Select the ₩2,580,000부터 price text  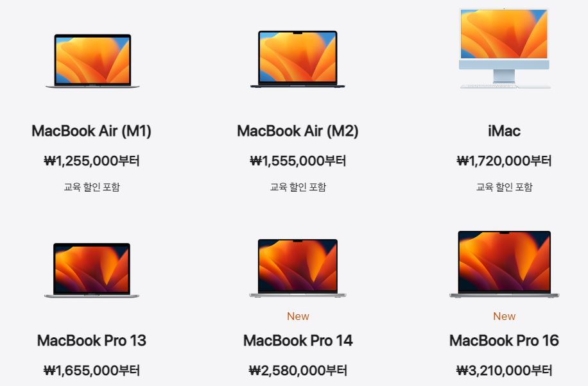click(298, 370)
